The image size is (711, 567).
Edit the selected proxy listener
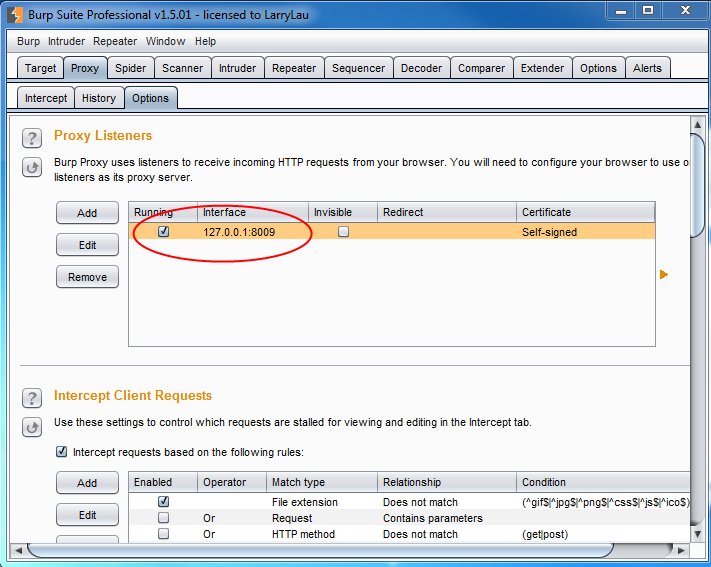point(88,245)
